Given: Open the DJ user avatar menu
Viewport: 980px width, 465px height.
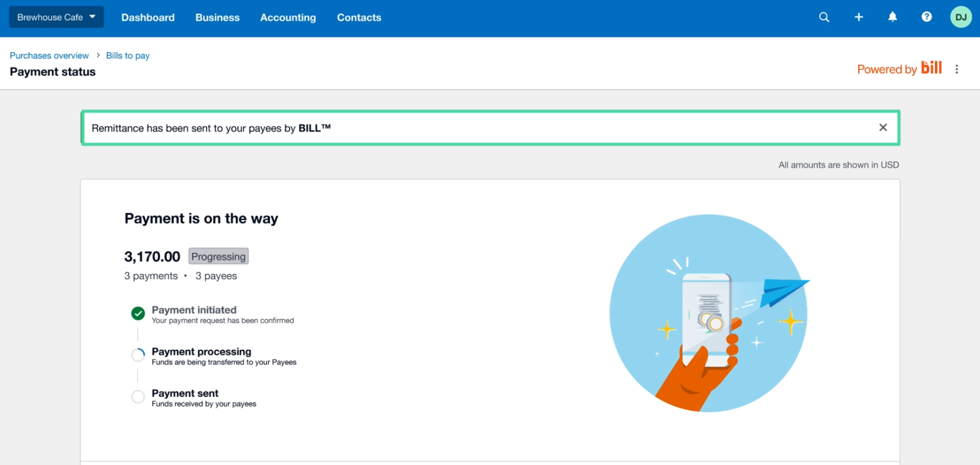Looking at the screenshot, I should [961, 17].
